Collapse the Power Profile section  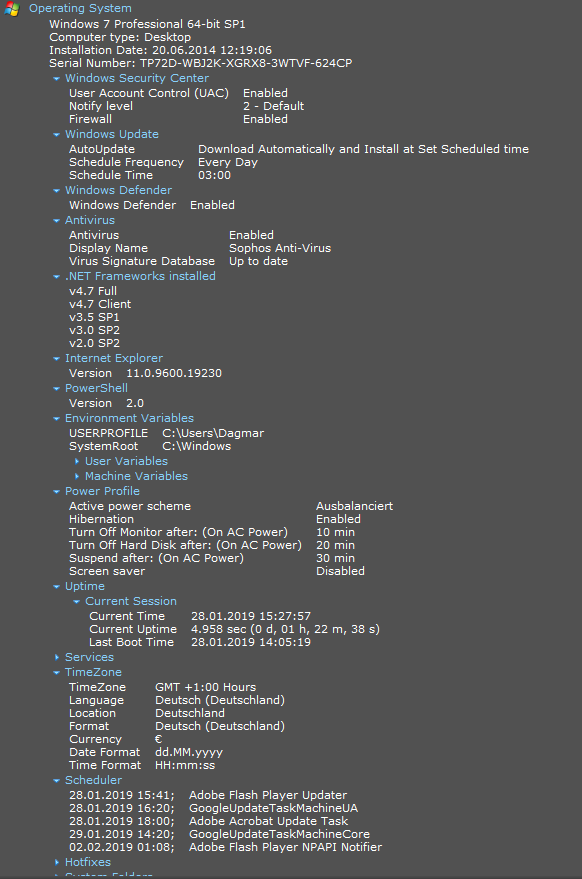56,491
